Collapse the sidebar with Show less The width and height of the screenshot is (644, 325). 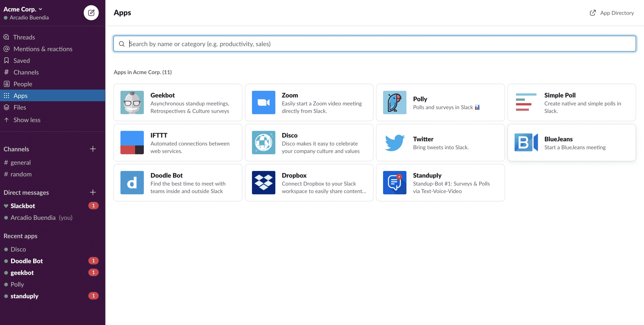click(x=27, y=120)
